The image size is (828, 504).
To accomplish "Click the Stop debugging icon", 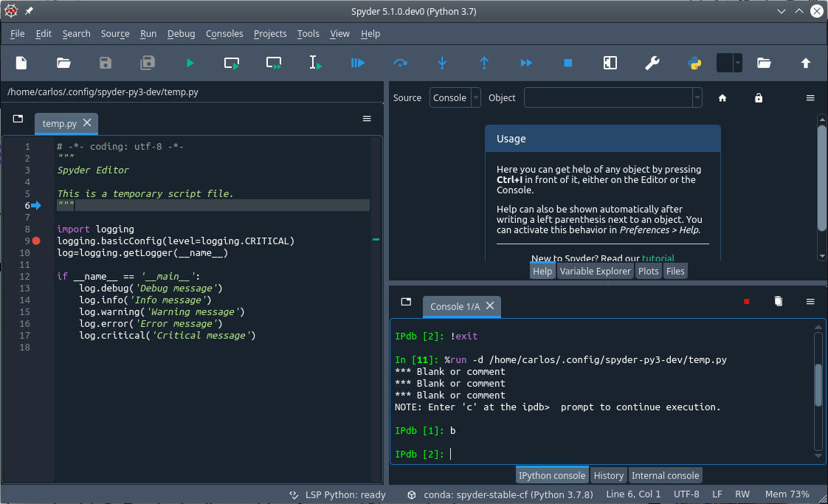I will (x=567, y=63).
